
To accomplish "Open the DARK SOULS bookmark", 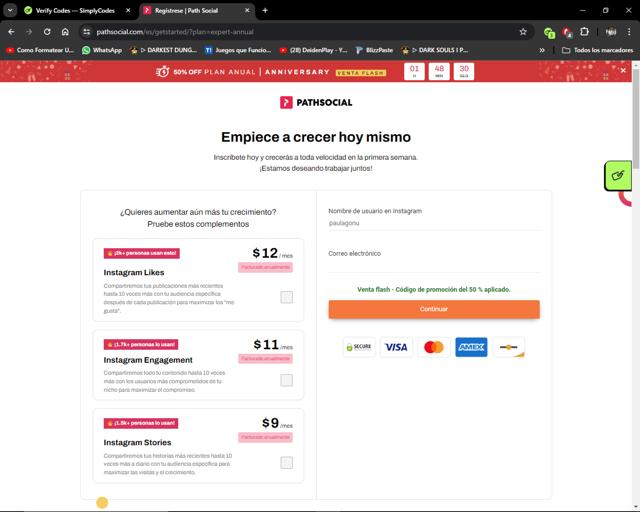I will (435, 50).
